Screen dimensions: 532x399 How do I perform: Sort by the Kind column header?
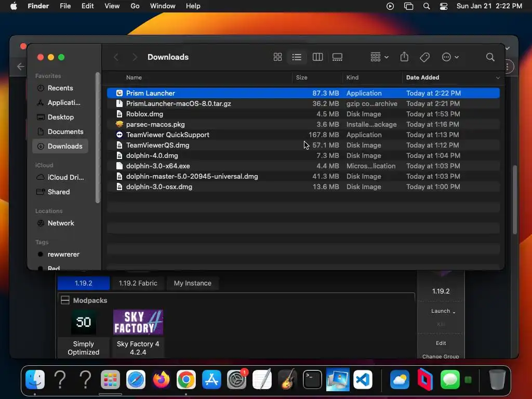(x=352, y=78)
